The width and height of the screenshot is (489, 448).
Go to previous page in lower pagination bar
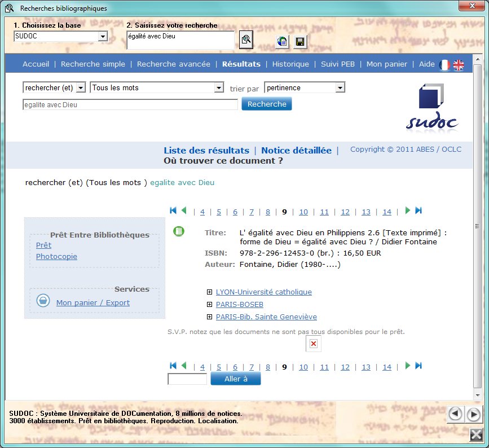tap(184, 366)
